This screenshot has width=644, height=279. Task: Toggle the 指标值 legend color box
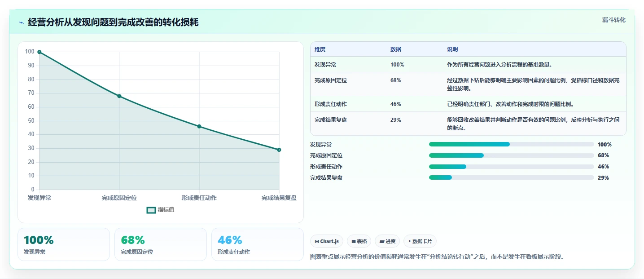(151, 210)
